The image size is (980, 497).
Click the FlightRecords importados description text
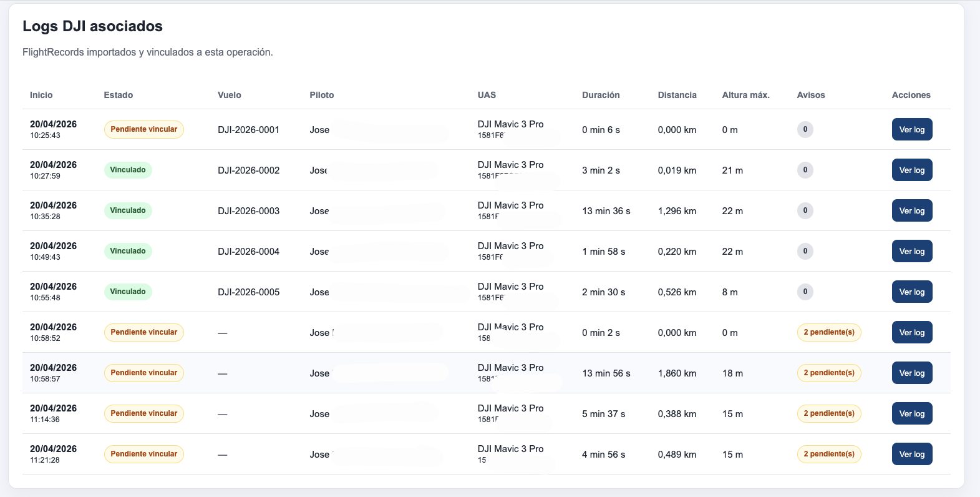[x=148, y=52]
